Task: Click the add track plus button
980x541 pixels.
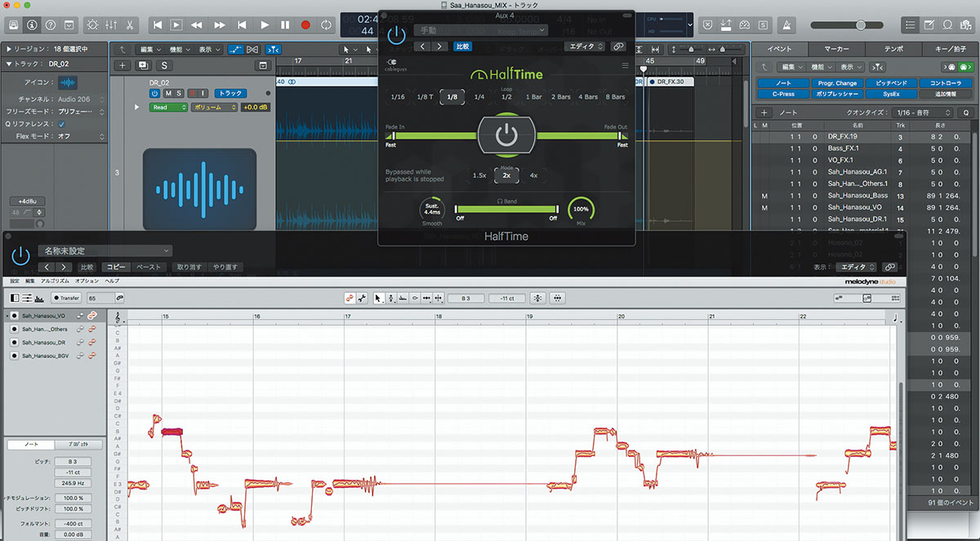Action: click(122, 64)
